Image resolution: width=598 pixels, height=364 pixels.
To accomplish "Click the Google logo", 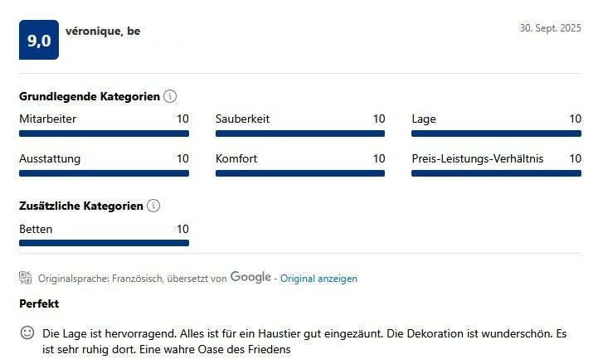I will click(250, 277).
